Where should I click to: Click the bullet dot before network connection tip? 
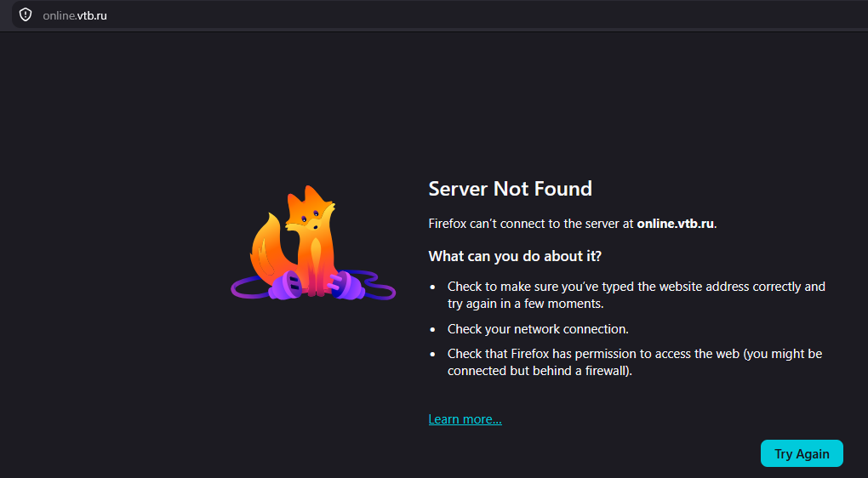433,329
